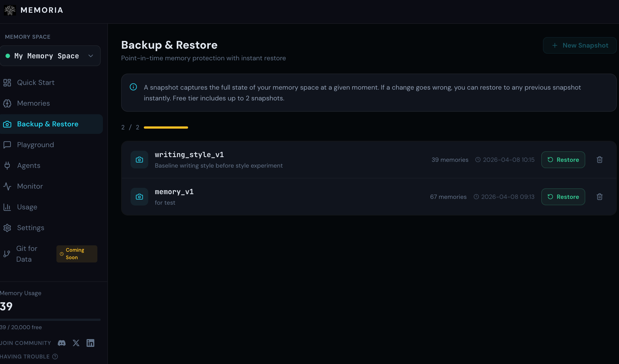Open the X (Twitter) community icon

pos(76,343)
